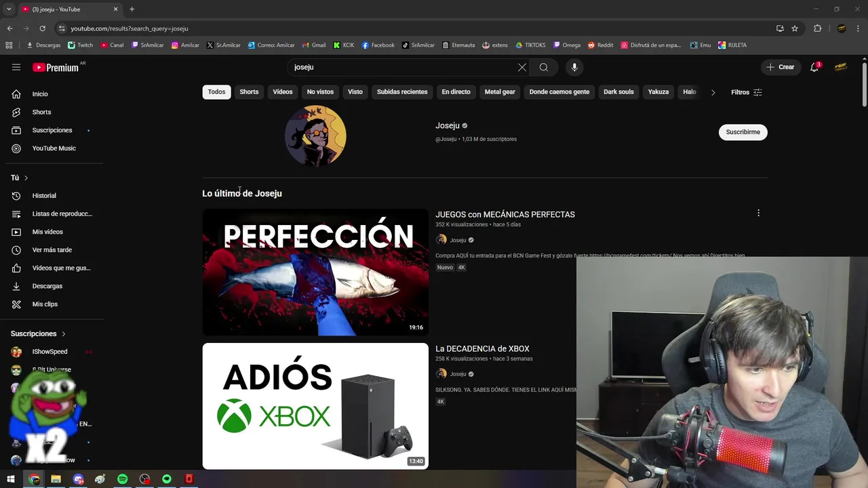This screenshot has width=868, height=488.
Task: Click the Suscribirme button
Action: pos(743,132)
